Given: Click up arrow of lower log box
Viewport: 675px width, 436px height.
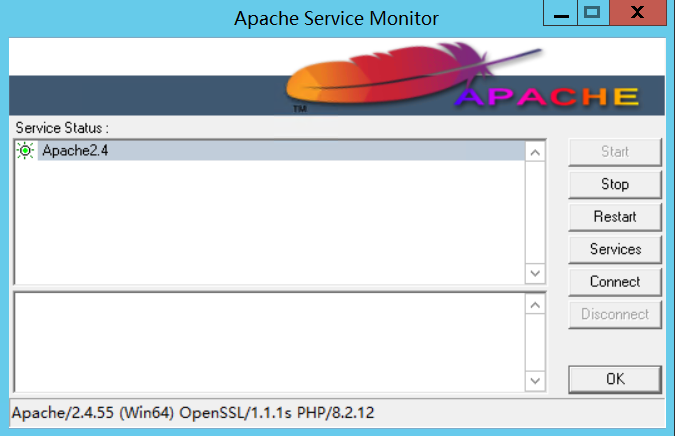Looking at the screenshot, I should tap(535, 304).
